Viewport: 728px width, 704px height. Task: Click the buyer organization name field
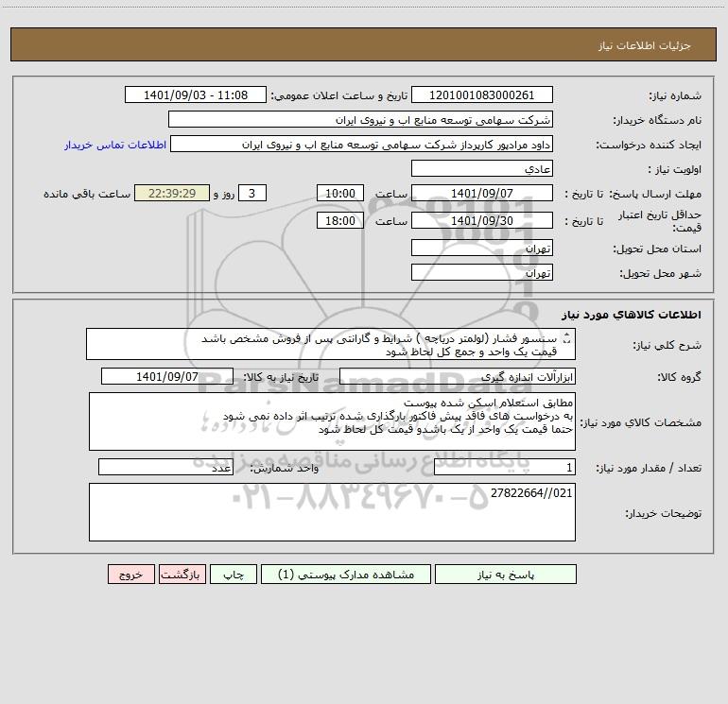(x=360, y=119)
